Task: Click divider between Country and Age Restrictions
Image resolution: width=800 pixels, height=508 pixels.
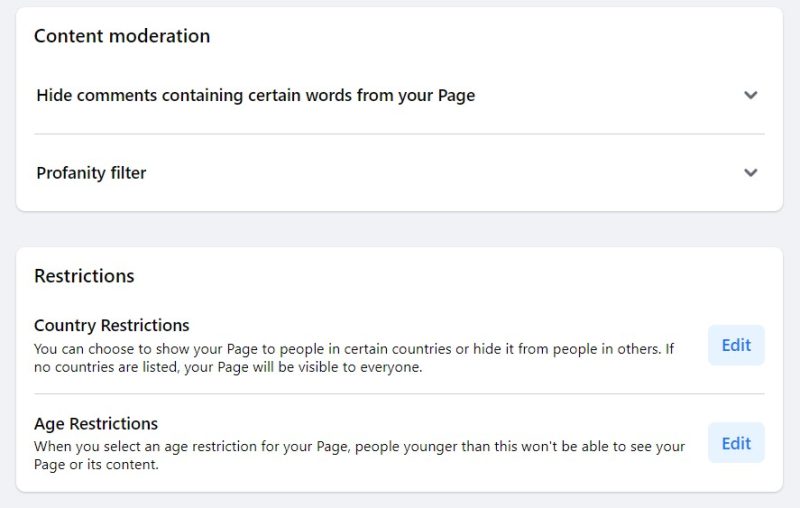Action: tap(399, 394)
